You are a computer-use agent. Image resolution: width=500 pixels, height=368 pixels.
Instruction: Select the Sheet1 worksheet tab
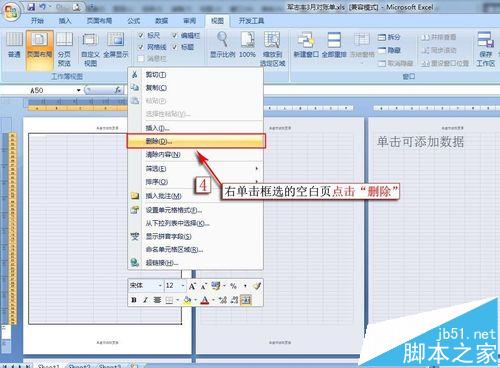(48, 366)
